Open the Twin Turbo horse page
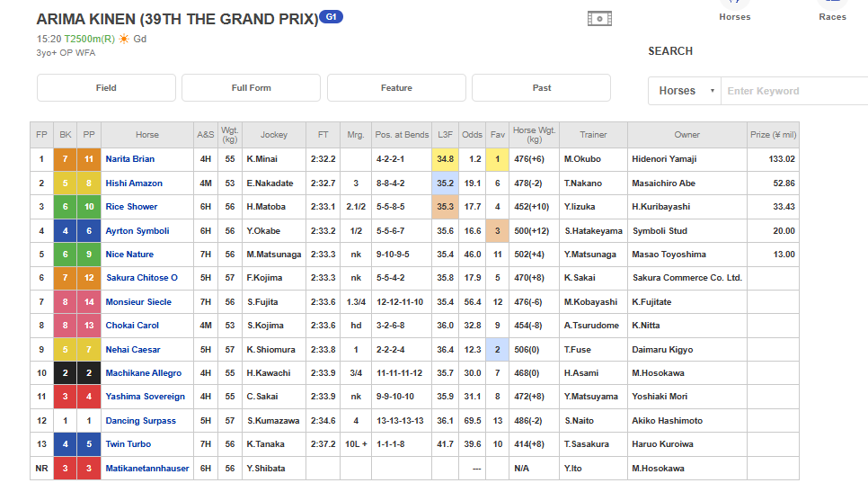The width and height of the screenshot is (868, 483). [128, 444]
